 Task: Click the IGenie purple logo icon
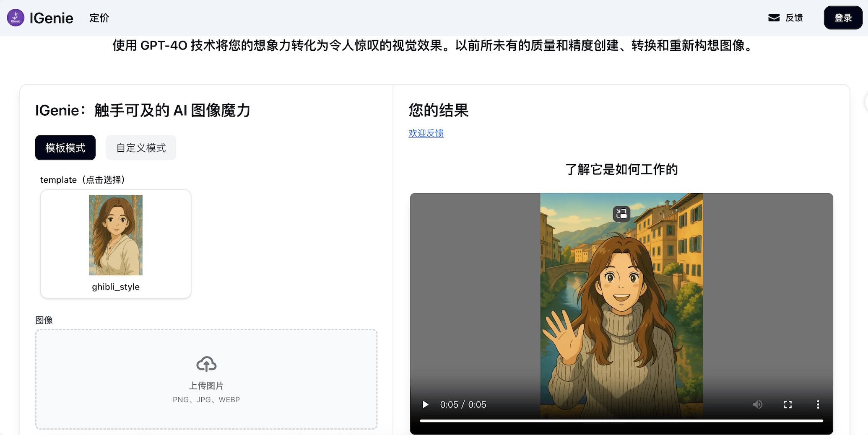point(16,18)
